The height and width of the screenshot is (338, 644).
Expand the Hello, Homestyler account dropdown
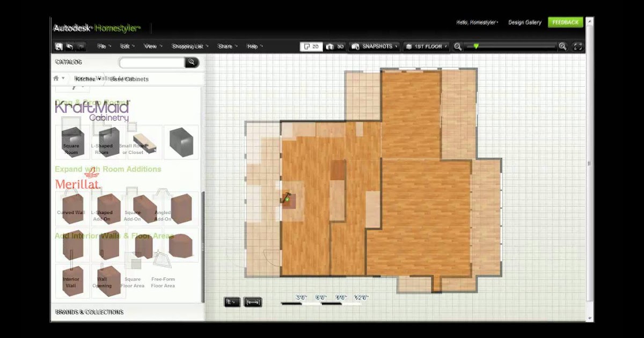[477, 23]
